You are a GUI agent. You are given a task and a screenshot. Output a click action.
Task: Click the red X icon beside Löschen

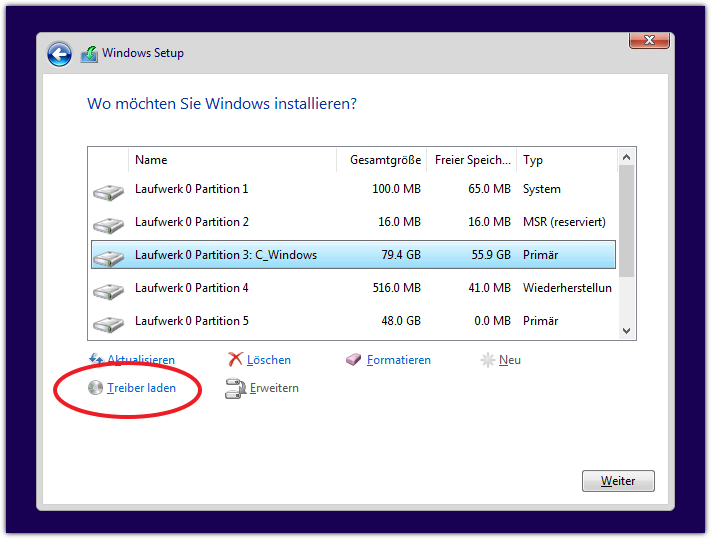coord(235,359)
